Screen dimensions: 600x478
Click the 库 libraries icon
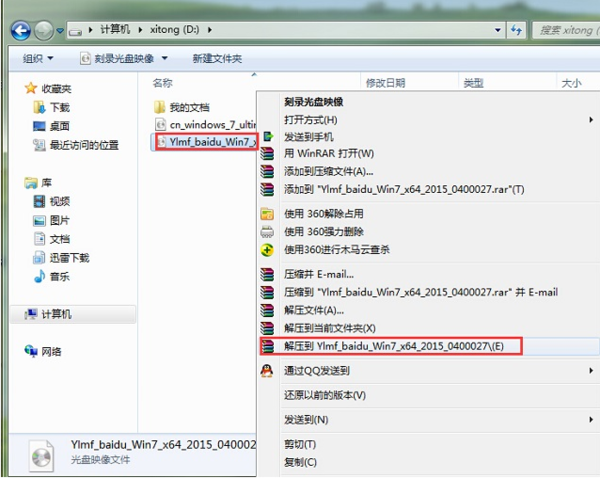tap(31, 183)
